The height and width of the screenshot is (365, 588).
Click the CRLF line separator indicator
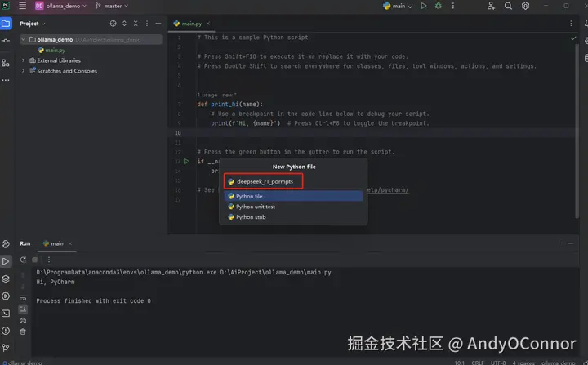(x=478, y=363)
